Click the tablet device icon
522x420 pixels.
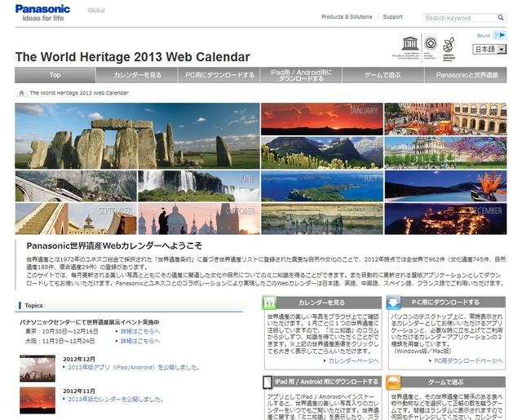[268, 382]
